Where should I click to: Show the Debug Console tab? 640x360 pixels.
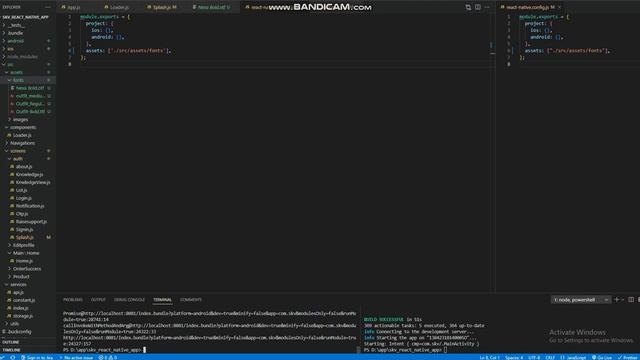[x=129, y=300]
